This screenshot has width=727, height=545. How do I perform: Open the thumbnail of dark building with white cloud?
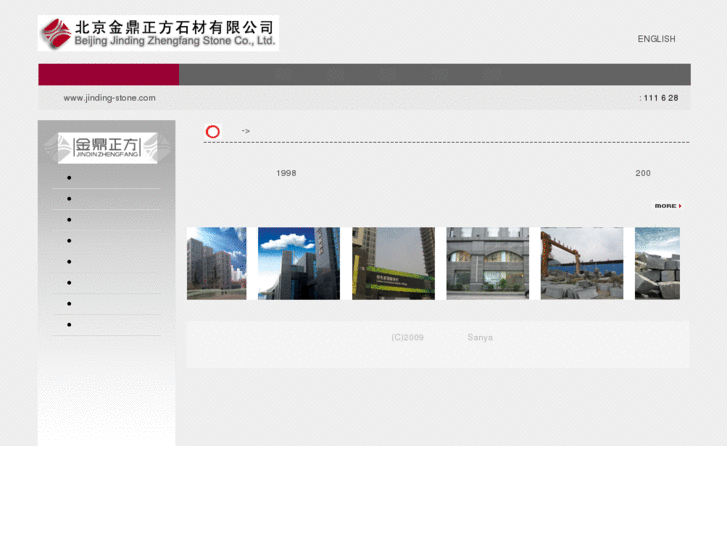pos(299,263)
